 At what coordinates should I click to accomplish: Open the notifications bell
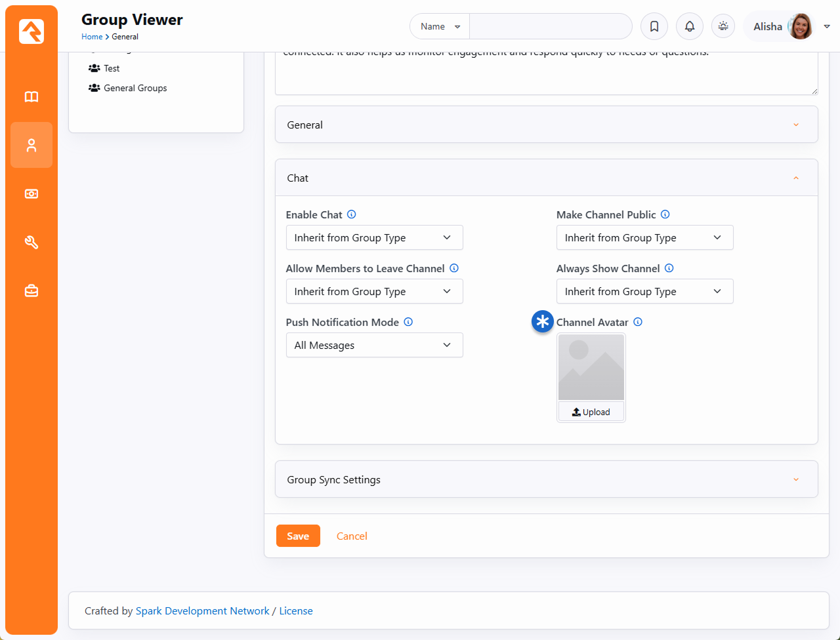[690, 26]
